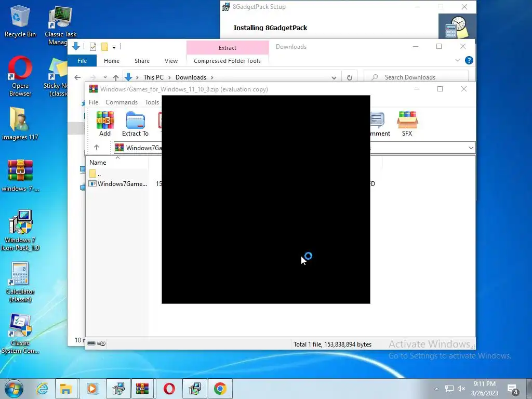Open Classic System Con... desktop shortcut
Viewport: 532px width, 399px height.
coord(20,334)
